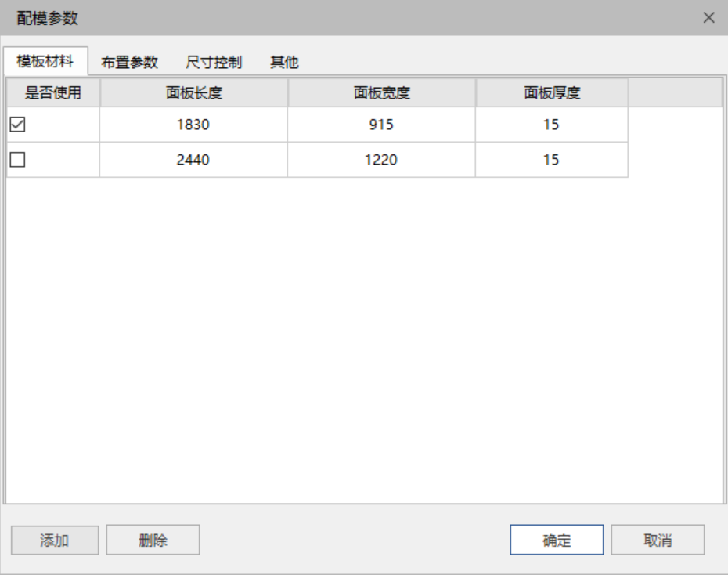This screenshot has width=728, height=575.
Task: Click the 添加 button
Action: click(55, 541)
